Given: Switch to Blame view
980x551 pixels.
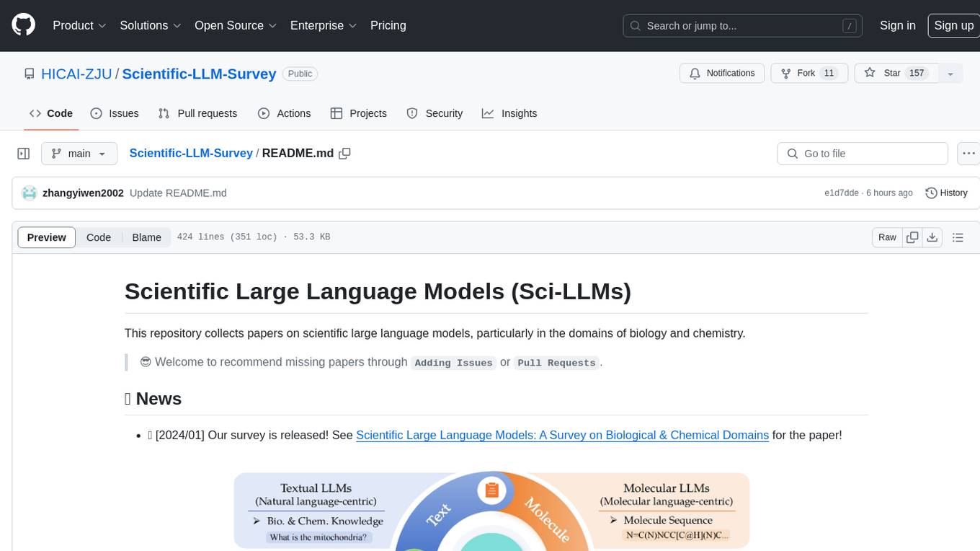Looking at the screenshot, I should 146,237.
